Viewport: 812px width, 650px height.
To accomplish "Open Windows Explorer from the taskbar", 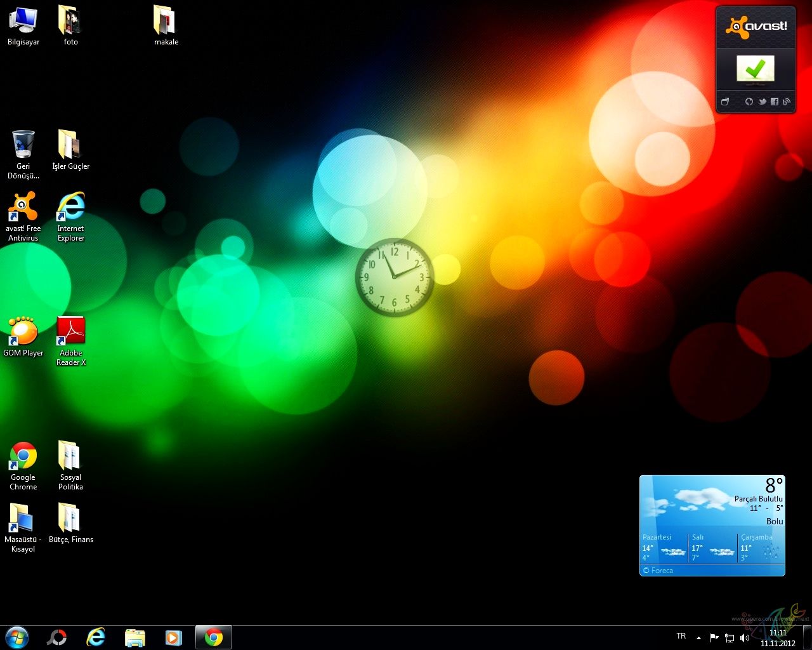I will click(x=134, y=637).
